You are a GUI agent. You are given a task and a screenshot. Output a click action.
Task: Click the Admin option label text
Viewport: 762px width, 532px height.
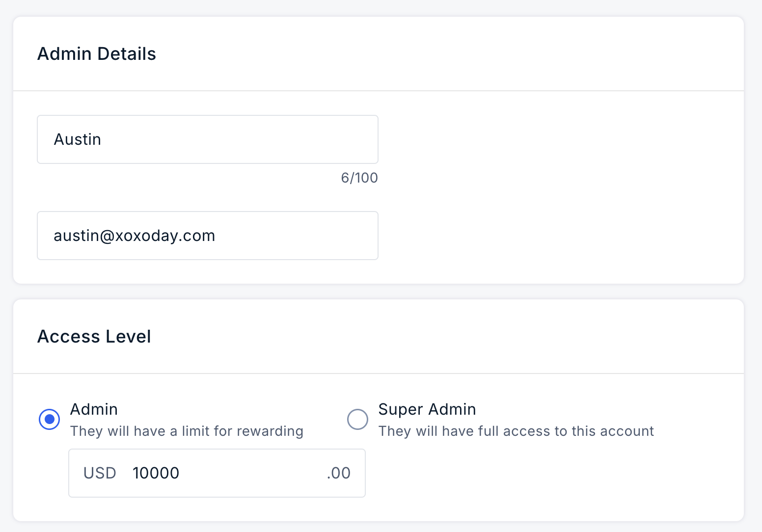click(x=94, y=409)
